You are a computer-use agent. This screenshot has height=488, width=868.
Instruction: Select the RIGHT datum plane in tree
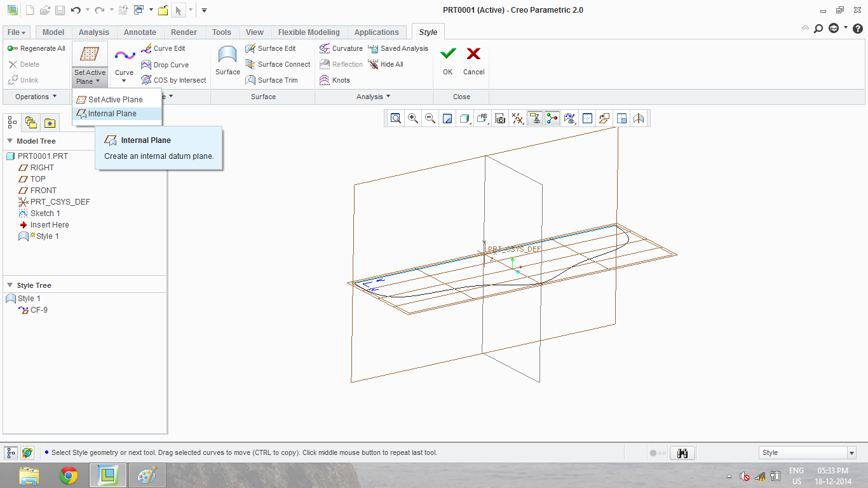point(36,168)
